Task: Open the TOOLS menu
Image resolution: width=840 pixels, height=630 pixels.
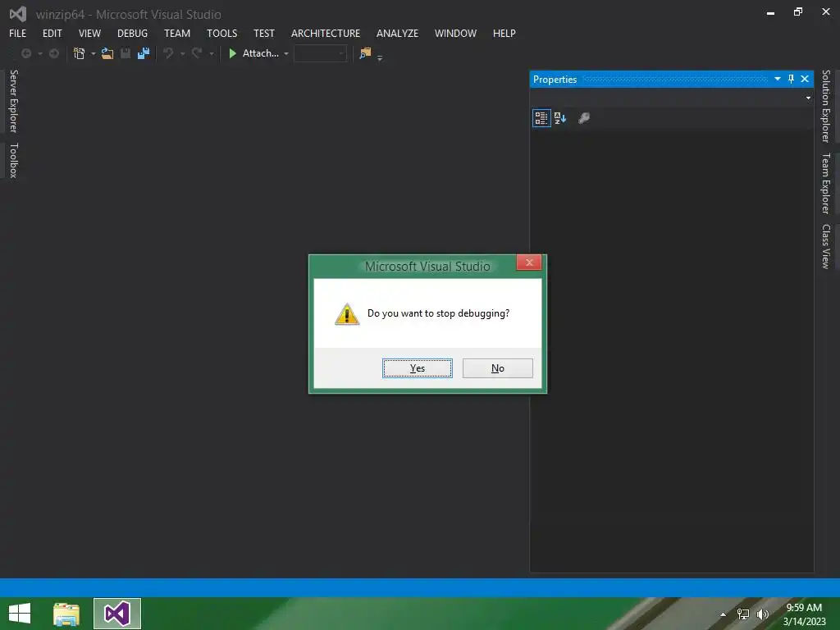Action: coord(221,33)
